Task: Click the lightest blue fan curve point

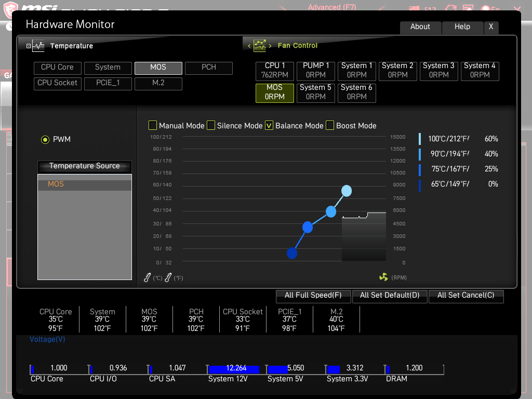Action: 347,191
